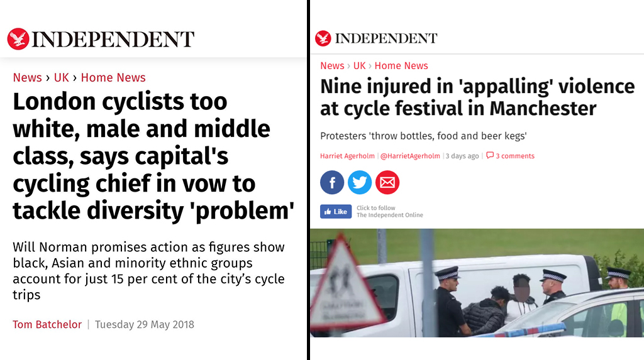The width and height of the screenshot is (644, 360).
Task: Share the article on Twitter
Action: click(359, 182)
